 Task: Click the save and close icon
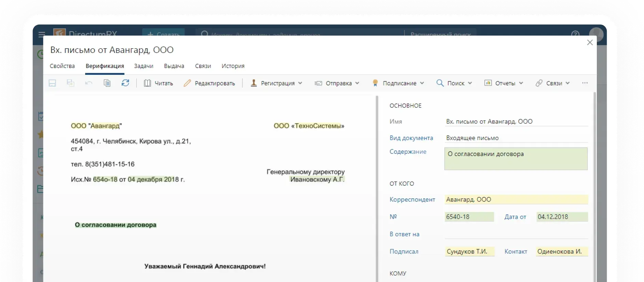(x=70, y=83)
